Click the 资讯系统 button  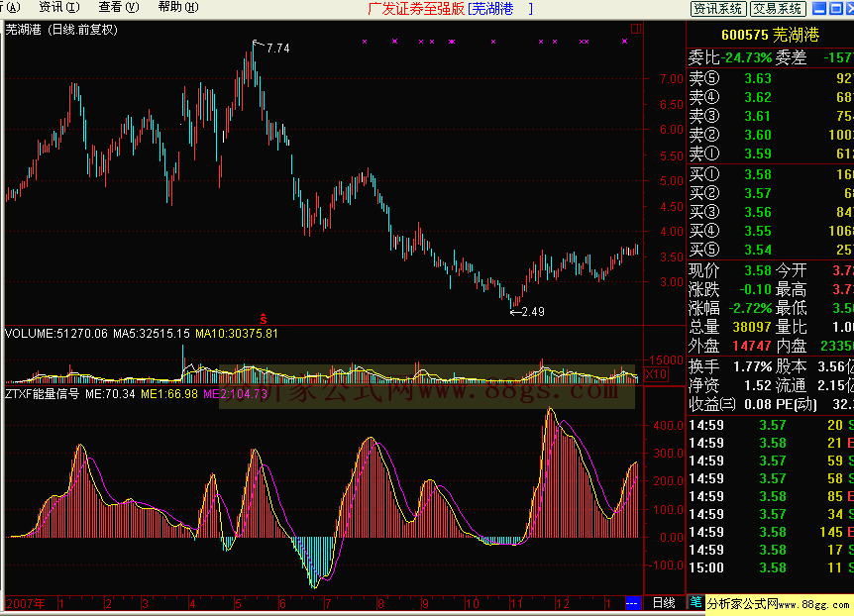tap(718, 8)
